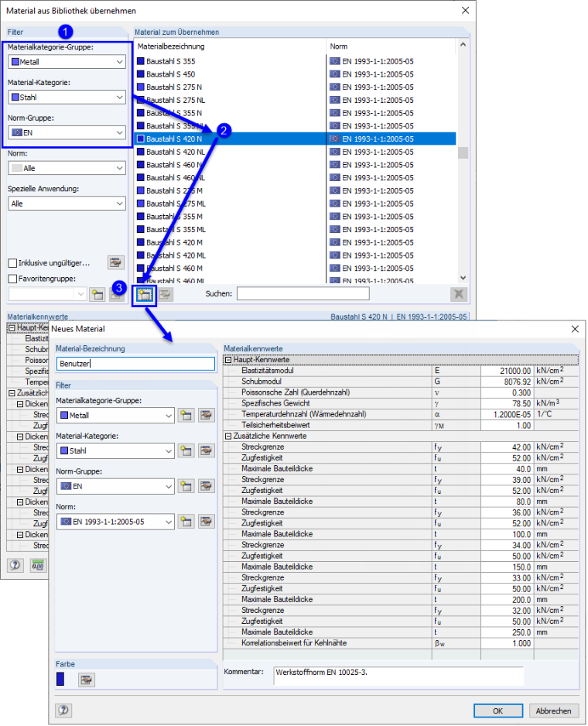This screenshot has width=588, height=726.
Task: Collapse Zusätzliche tree node in library dialog
Action: coord(12,393)
